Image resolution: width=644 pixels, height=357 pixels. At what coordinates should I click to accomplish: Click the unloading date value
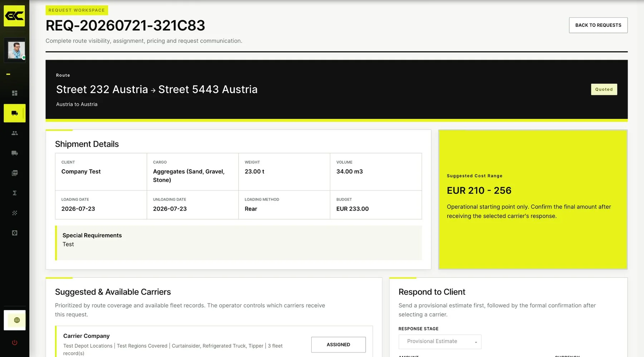(170, 209)
